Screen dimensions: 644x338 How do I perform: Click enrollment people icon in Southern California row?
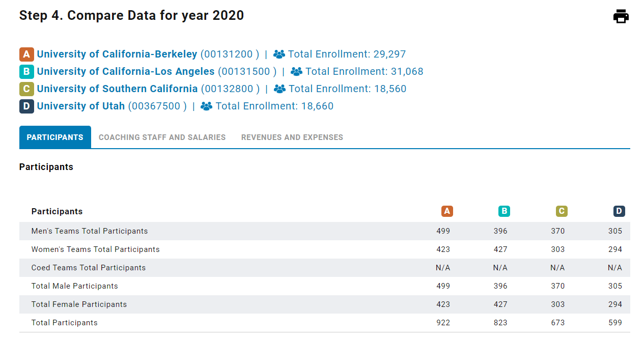point(279,89)
